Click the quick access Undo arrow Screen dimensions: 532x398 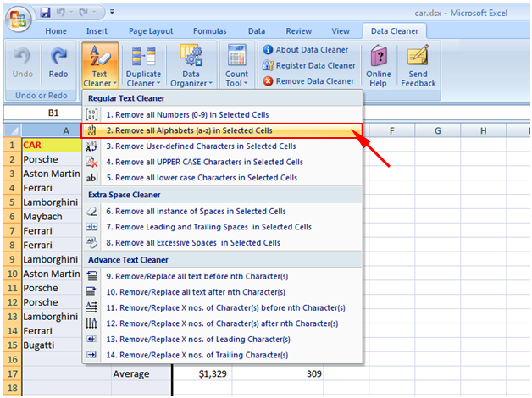[61, 13]
